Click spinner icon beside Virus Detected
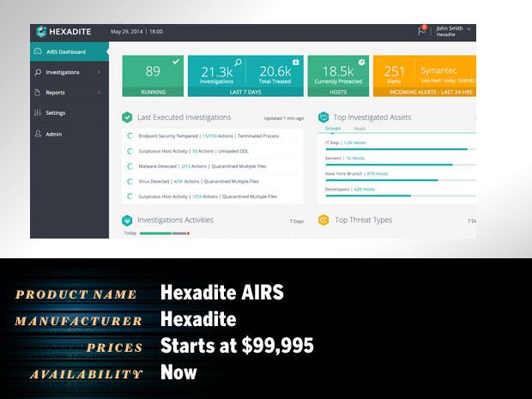Viewport: 532px width, 399px height. pyautogui.click(x=130, y=182)
